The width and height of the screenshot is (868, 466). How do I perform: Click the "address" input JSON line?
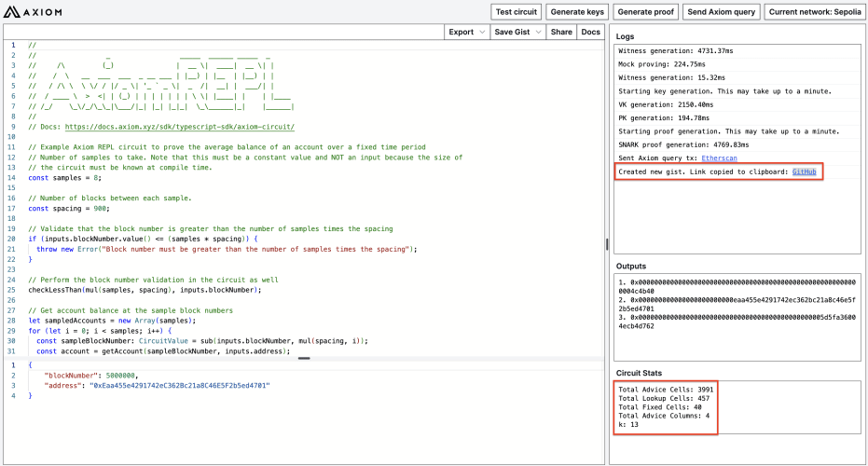point(157,386)
